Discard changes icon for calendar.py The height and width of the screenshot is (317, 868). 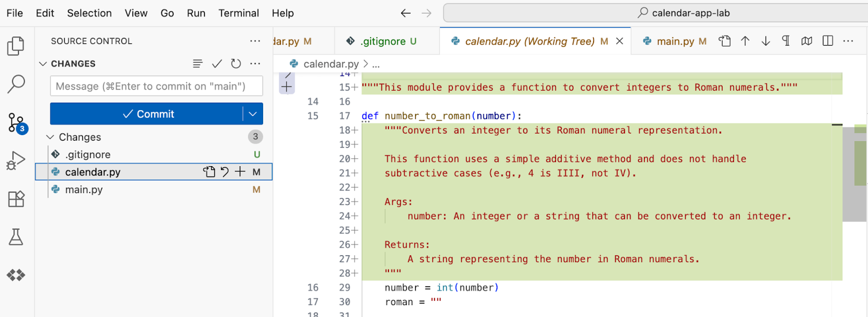(x=225, y=172)
